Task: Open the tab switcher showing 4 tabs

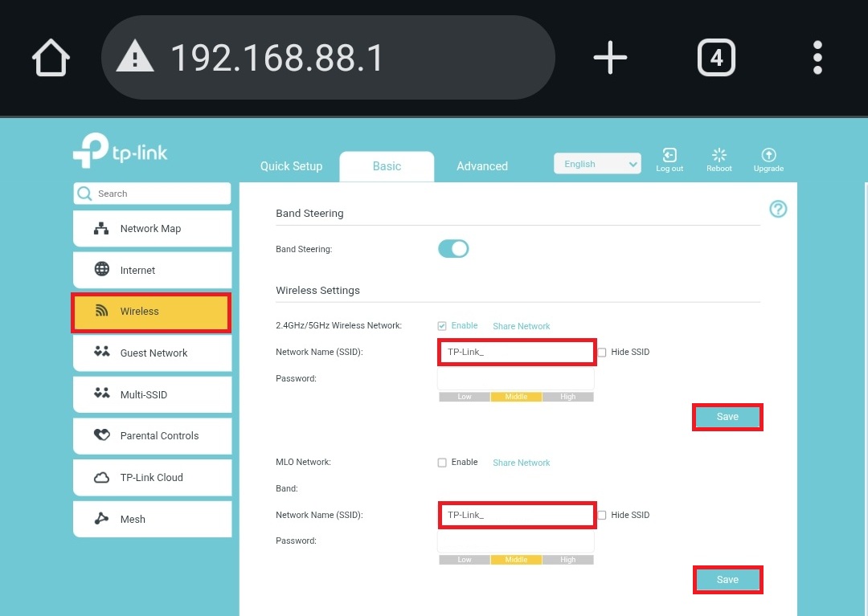Action: [715, 58]
